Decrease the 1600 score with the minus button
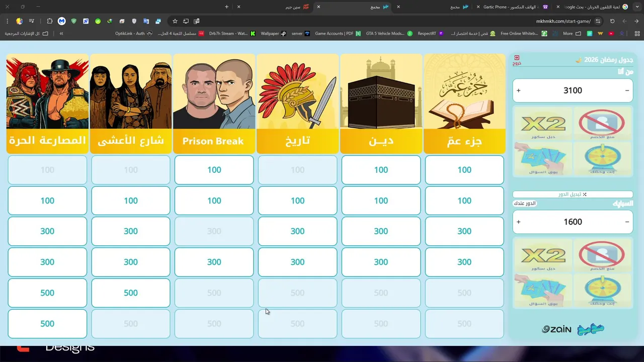The height and width of the screenshot is (362, 644). tap(627, 222)
